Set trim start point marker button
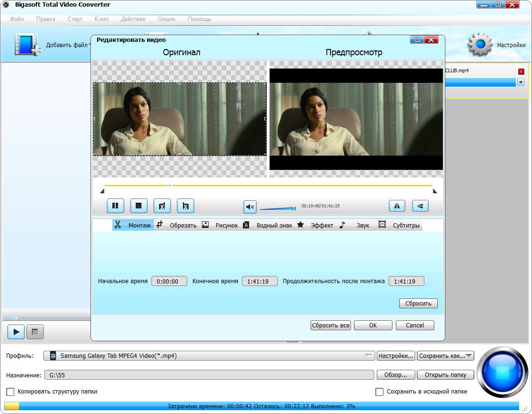Image resolution: width=532 pixels, height=414 pixels. click(x=162, y=206)
